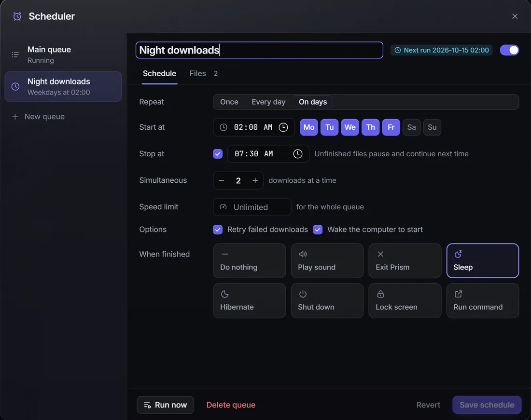Choose the Play sound speaker icon
The width and height of the screenshot is (531, 420).
(303, 254)
